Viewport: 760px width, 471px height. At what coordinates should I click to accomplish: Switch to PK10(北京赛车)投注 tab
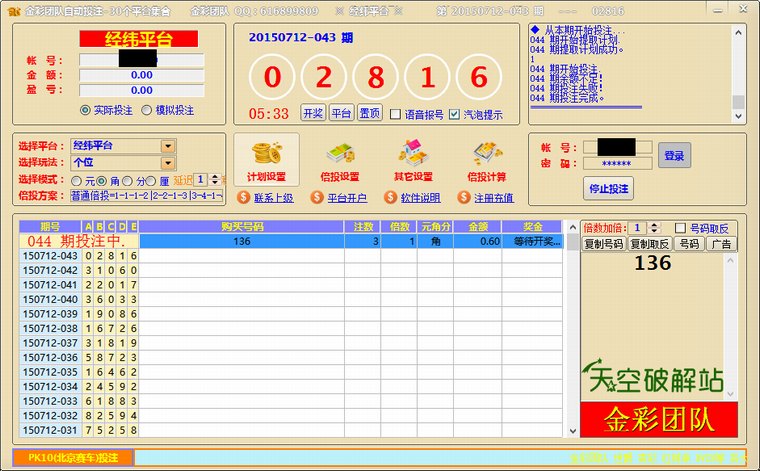[x=72, y=457]
